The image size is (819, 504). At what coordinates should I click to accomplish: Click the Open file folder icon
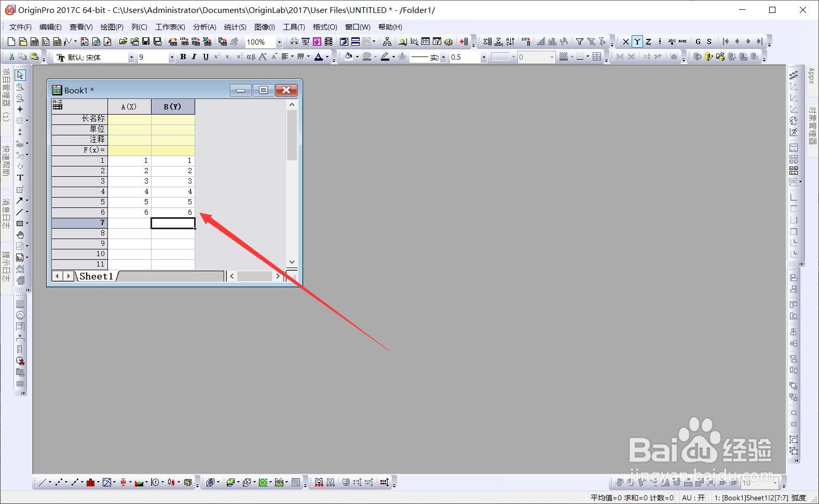tap(123, 41)
